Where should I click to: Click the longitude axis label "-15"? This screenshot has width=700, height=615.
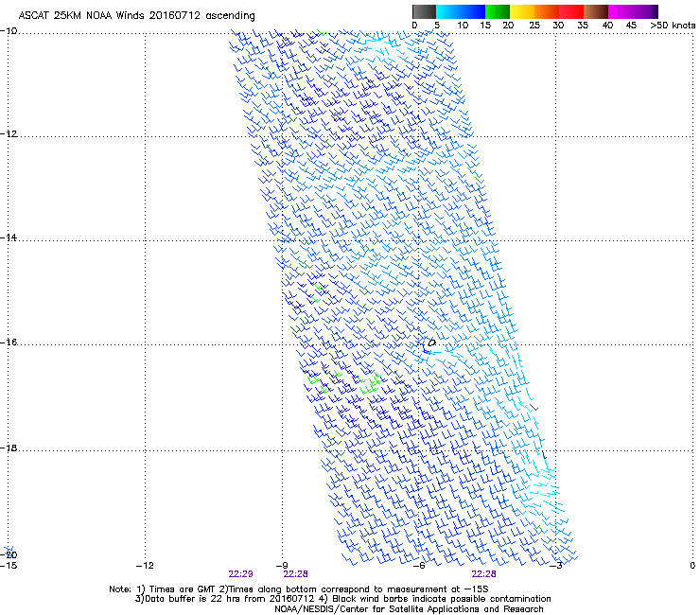[9, 566]
